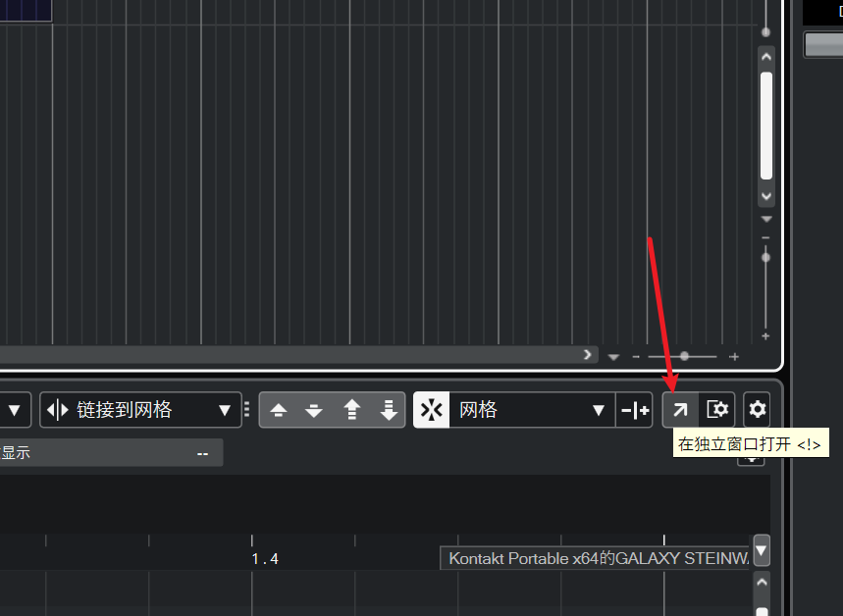
Task: Toggle the snap to zero crossing button
Action: [x=635, y=410]
